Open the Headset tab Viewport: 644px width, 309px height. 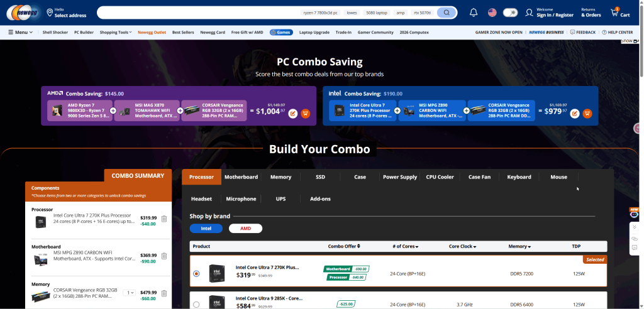point(201,198)
